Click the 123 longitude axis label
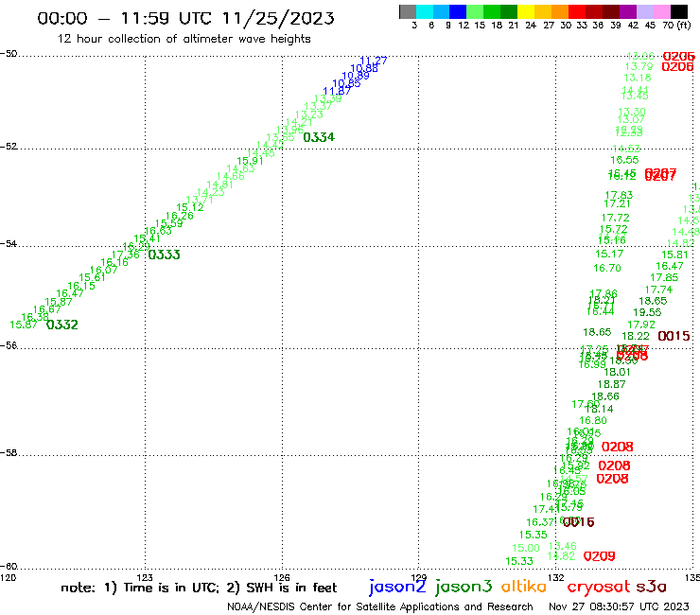 pos(145,577)
